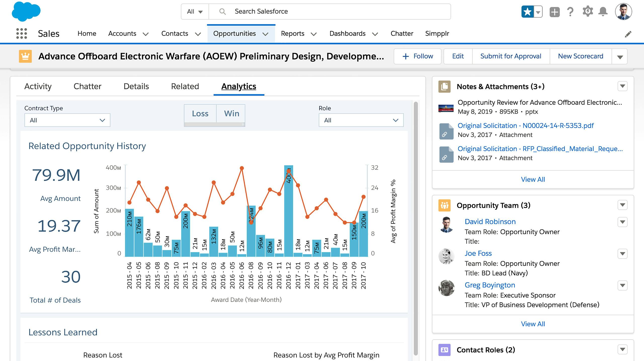The width and height of the screenshot is (644, 361).
Task: Click Greg Boyington's profile photo
Action: coord(446,288)
